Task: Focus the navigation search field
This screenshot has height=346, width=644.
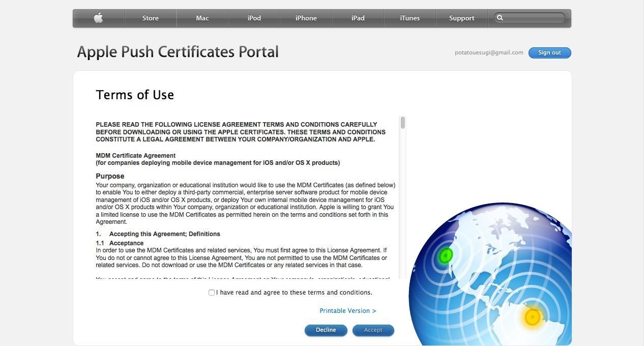Action: pos(530,18)
